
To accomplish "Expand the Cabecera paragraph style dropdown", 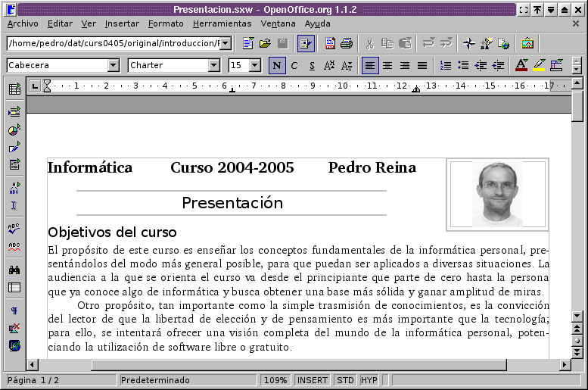I will pos(113,66).
